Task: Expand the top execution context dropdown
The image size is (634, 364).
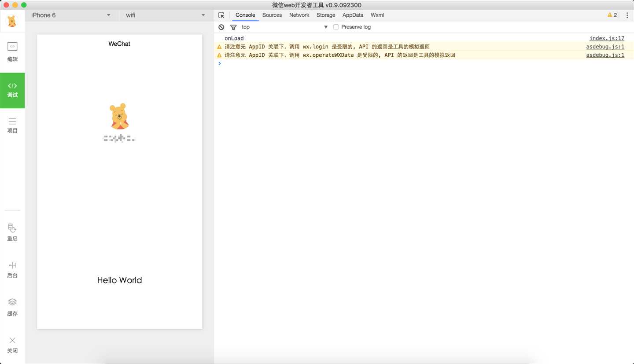Action: (284, 27)
